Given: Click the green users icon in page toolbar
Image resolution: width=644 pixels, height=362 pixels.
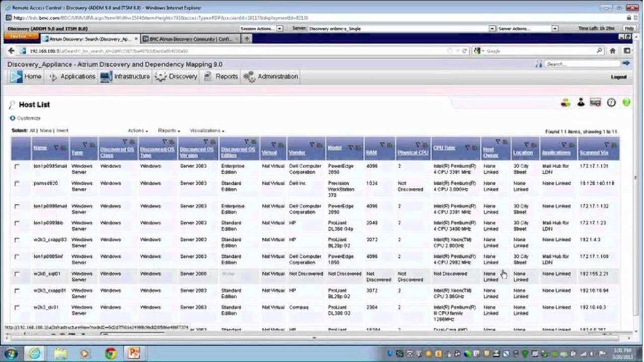Looking at the screenshot, I should point(566,102).
